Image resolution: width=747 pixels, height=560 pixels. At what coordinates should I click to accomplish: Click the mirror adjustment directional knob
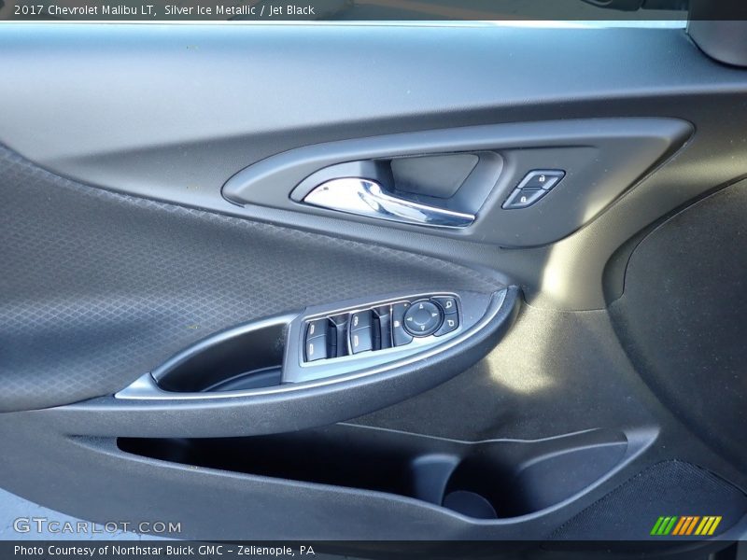point(422,317)
